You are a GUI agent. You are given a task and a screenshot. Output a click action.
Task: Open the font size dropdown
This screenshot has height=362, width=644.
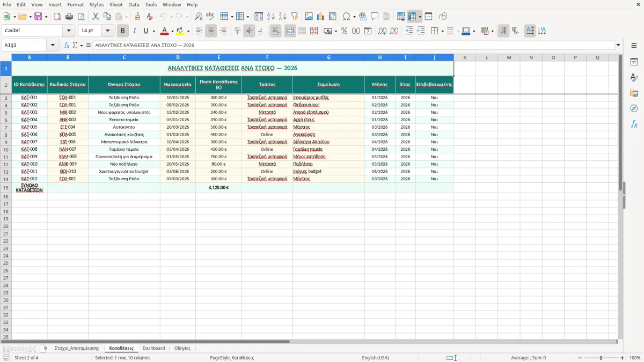tap(108, 31)
